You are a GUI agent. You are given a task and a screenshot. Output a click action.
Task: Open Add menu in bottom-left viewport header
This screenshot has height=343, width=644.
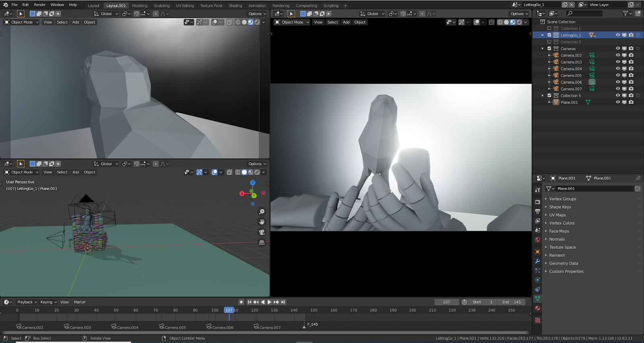[76, 172]
